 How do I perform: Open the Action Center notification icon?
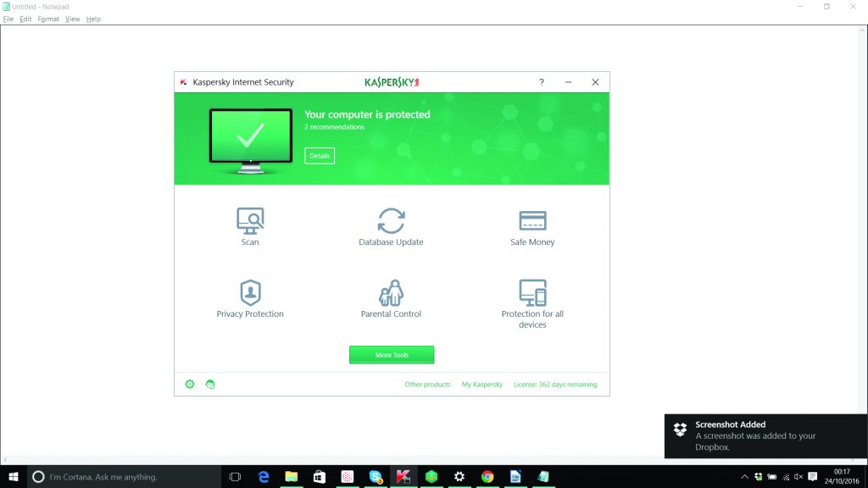point(813,476)
